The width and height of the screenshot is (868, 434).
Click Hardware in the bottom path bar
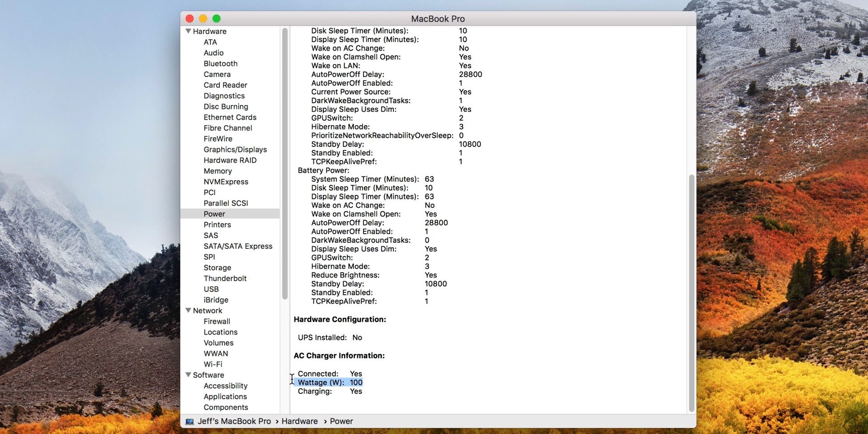coord(299,421)
